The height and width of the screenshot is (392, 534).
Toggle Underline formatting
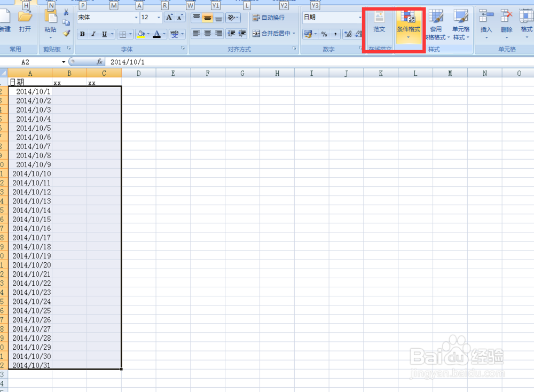tap(104, 34)
